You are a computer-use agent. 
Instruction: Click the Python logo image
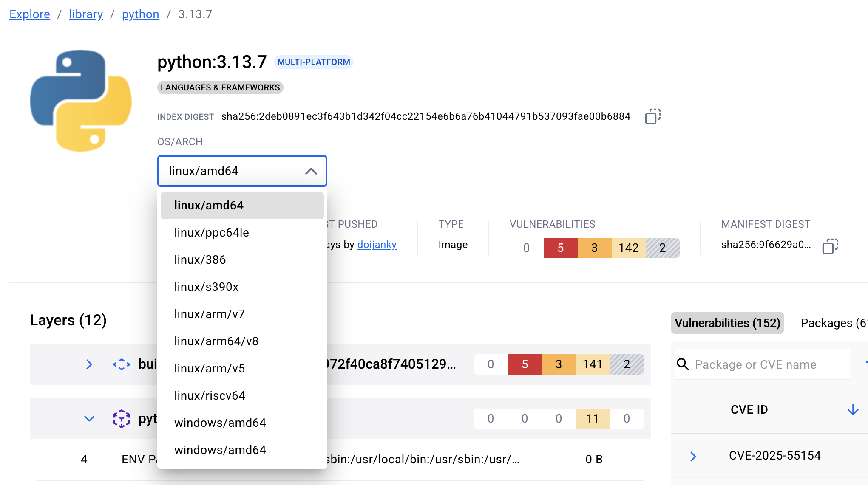pos(81,101)
